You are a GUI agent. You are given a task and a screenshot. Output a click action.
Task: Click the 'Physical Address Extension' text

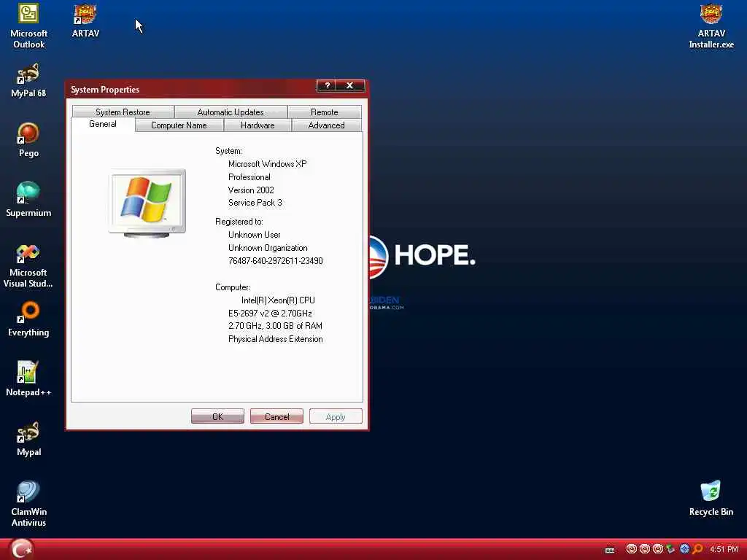pos(275,339)
